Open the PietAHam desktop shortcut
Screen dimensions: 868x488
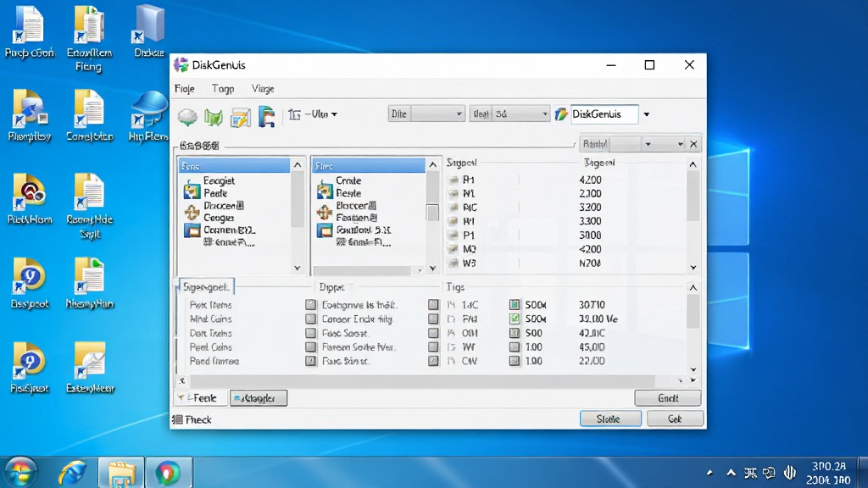click(30, 199)
